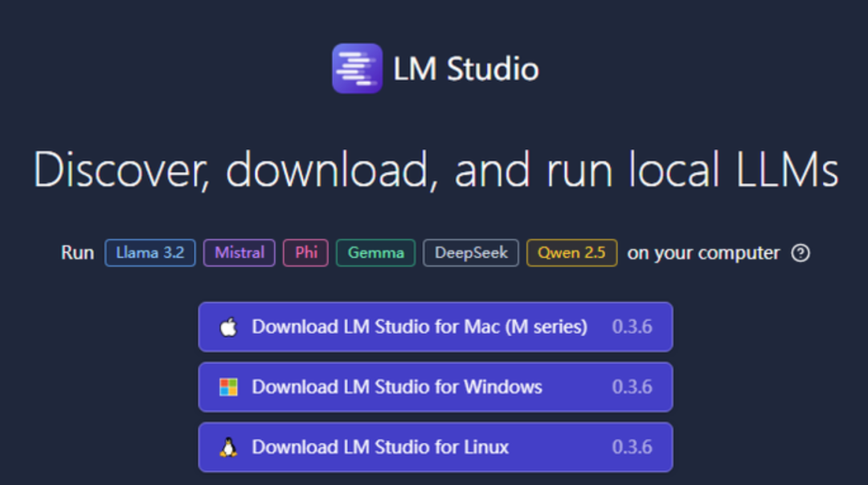Select the DeepSeek model tag
Screen dimensions: 868x485
tap(471, 253)
